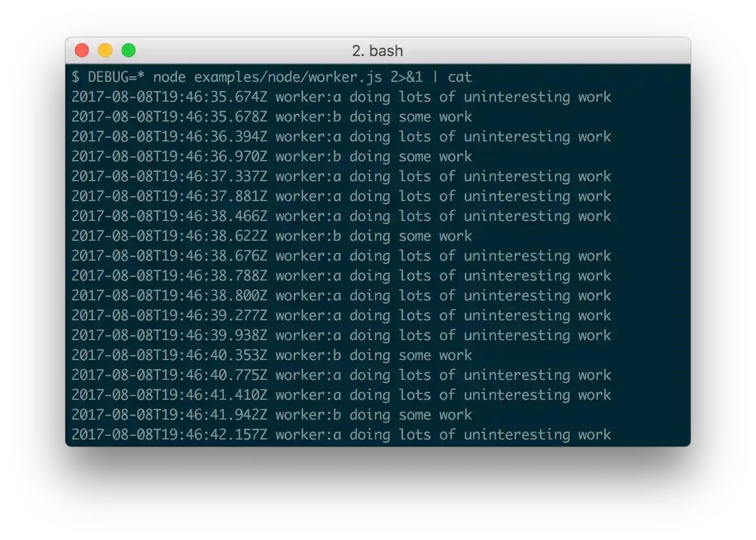Click the '| cat' pipe text

(452, 77)
